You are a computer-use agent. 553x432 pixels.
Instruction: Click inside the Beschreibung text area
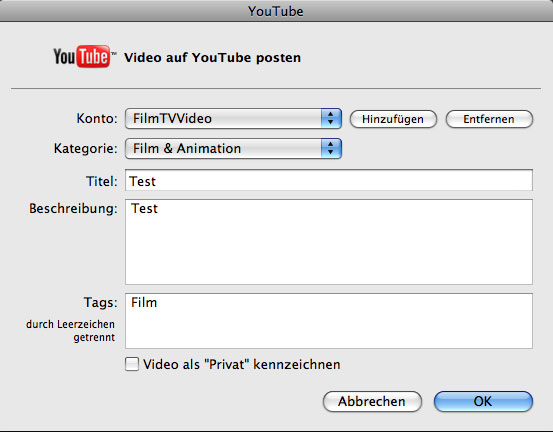point(329,242)
